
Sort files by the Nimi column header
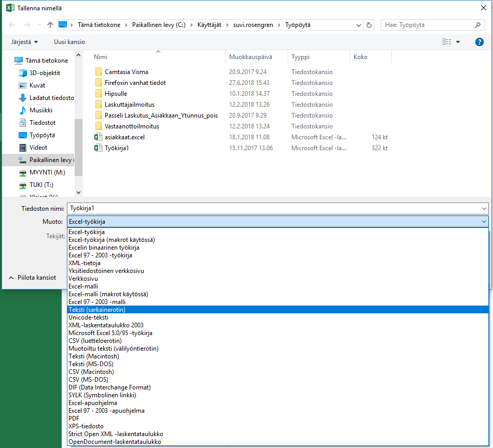tap(101, 57)
